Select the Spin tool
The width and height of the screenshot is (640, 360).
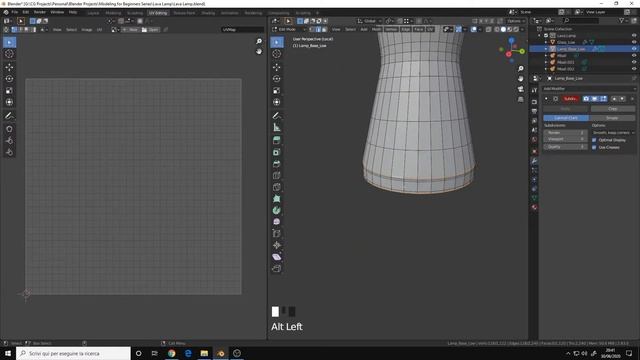(277, 210)
